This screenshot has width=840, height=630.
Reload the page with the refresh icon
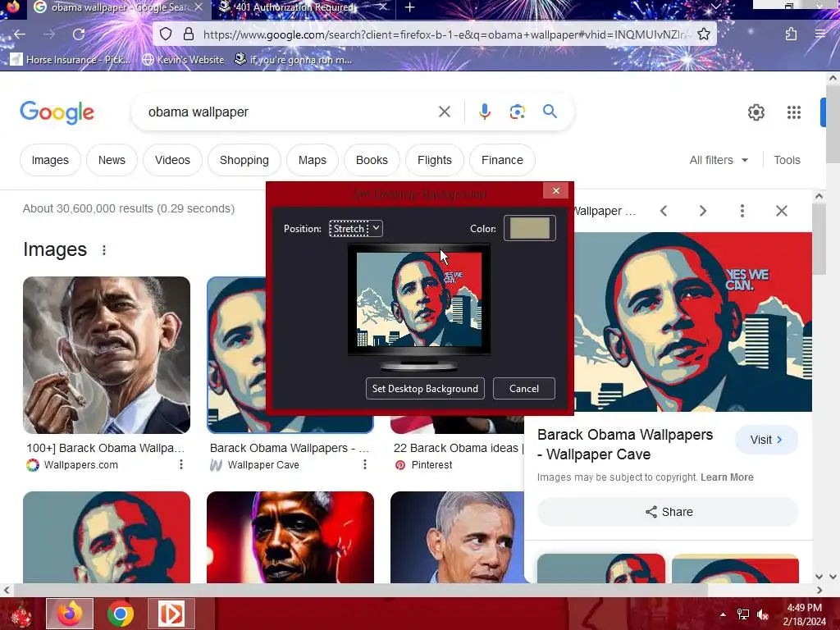(x=79, y=34)
